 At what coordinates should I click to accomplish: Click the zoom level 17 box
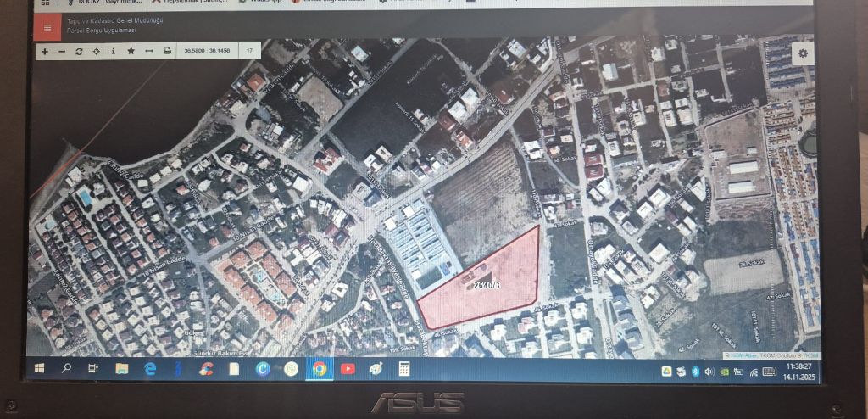[x=250, y=52]
